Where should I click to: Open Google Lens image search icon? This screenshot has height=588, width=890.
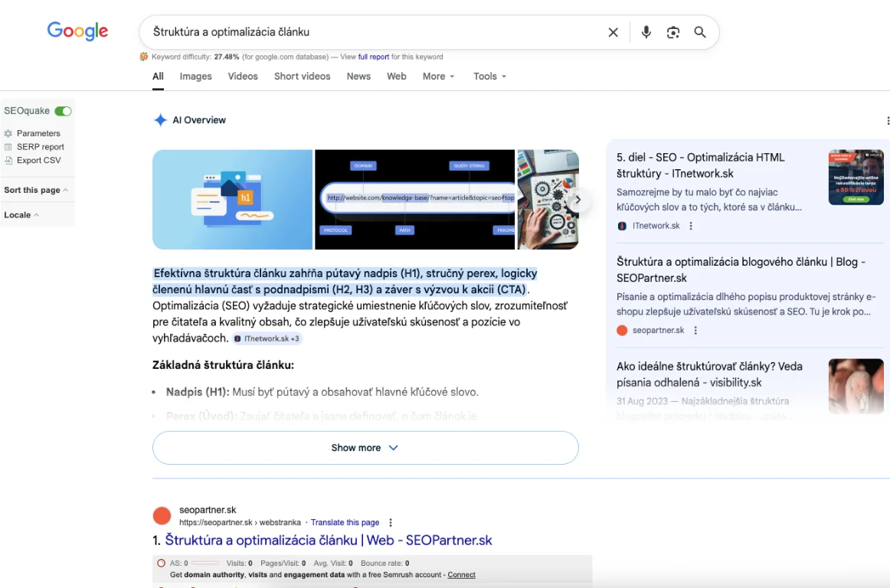(673, 32)
